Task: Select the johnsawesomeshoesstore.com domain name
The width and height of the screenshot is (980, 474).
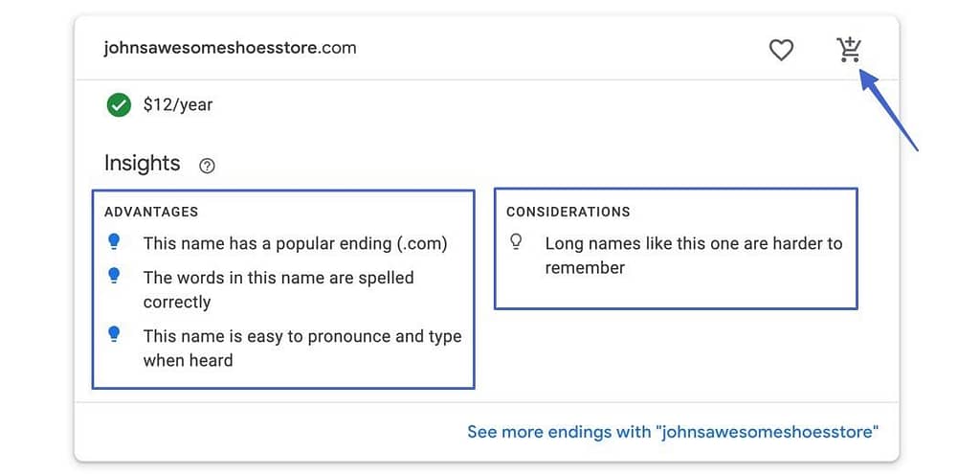Action: click(230, 48)
